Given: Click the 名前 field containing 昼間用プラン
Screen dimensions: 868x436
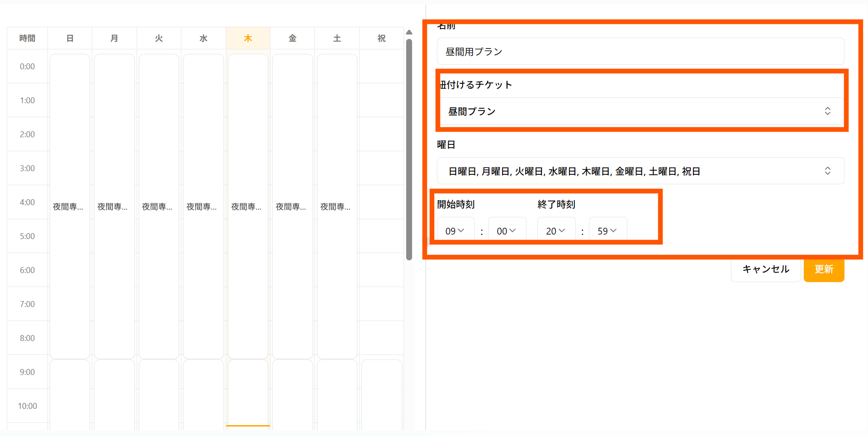Looking at the screenshot, I should (x=640, y=52).
